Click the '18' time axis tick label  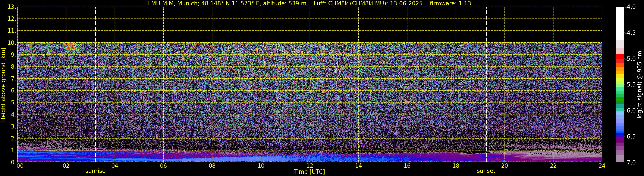click(x=456, y=166)
